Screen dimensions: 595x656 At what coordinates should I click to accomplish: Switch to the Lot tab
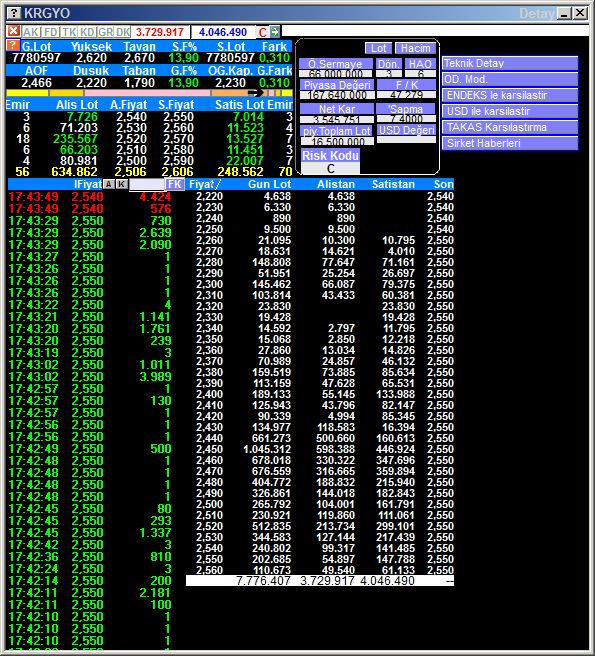(x=378, y=48)
